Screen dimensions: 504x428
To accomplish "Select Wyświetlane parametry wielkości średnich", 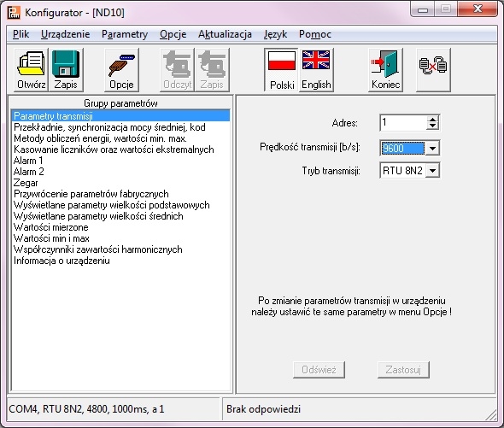I will click(x=120, y=216).
